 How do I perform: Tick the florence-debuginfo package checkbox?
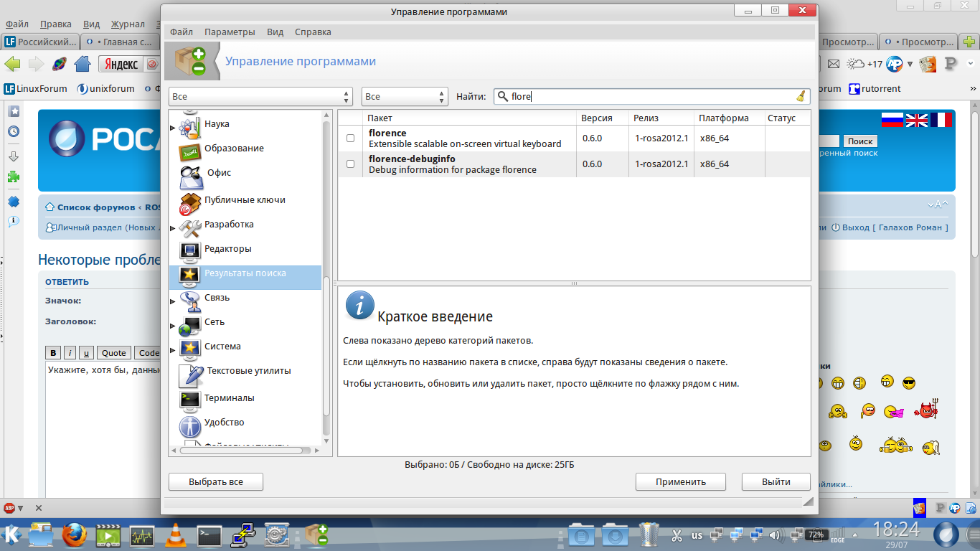(350, 164)
